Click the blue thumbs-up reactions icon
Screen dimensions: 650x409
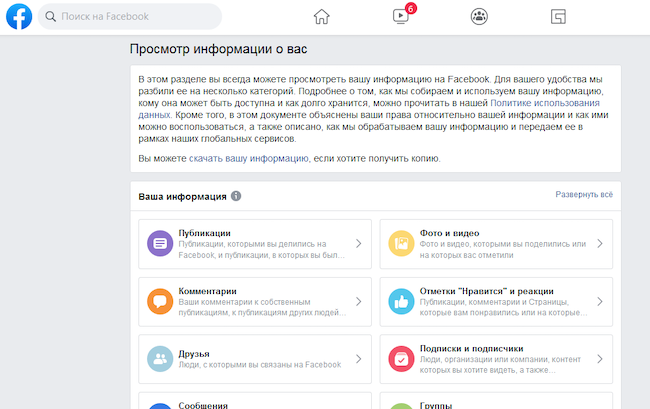401,301
